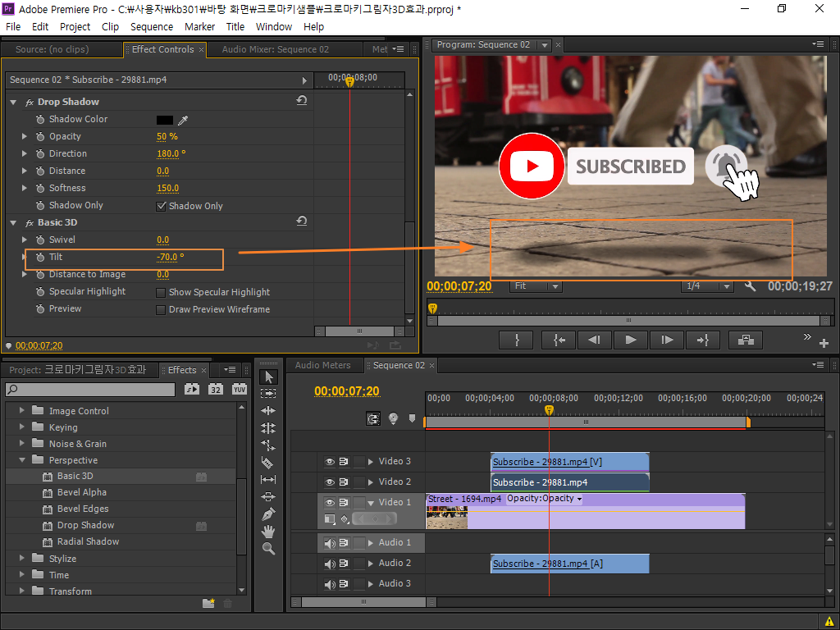The height and width of the screenshot is (630, 840).
Task: Switch to Audio Mixer: Sequence 02 tab
Action: (x=276, y=49)
